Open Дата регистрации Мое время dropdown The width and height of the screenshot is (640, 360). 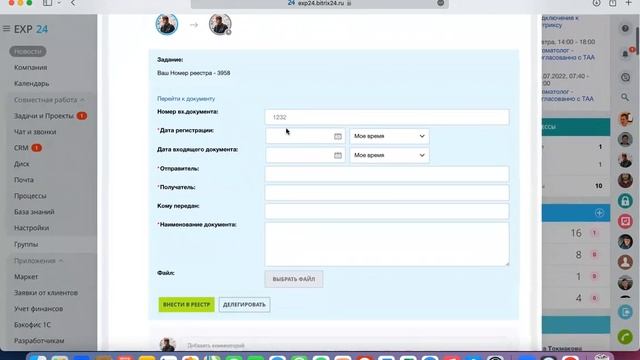pos(389,136)
